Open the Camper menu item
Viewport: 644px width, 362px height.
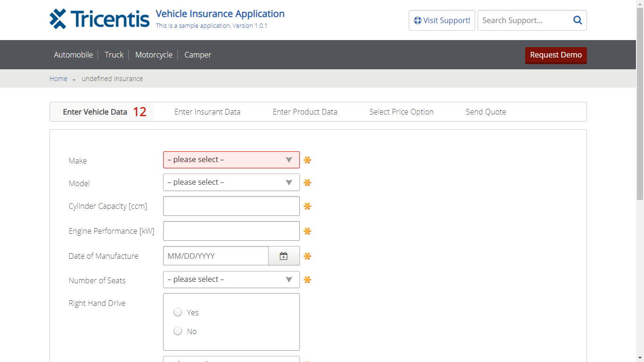(198, 55)
